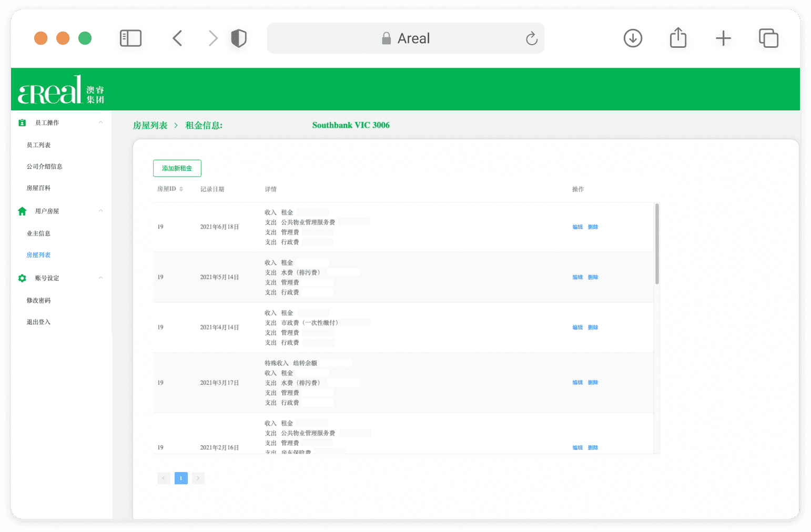The height and width of the screenshot is (532, 811).
Task: Click the privacy shield icon
Action: 239,38
